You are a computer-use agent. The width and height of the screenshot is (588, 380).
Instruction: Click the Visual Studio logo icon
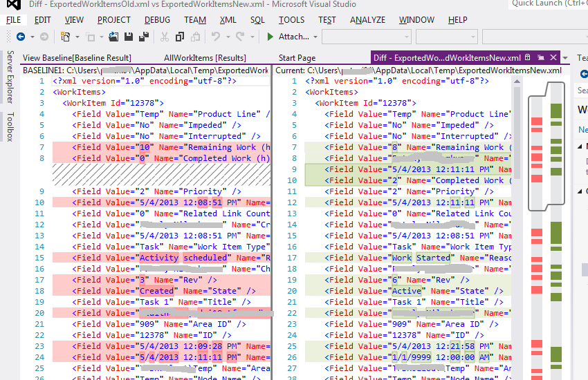(x=14, y=5)
